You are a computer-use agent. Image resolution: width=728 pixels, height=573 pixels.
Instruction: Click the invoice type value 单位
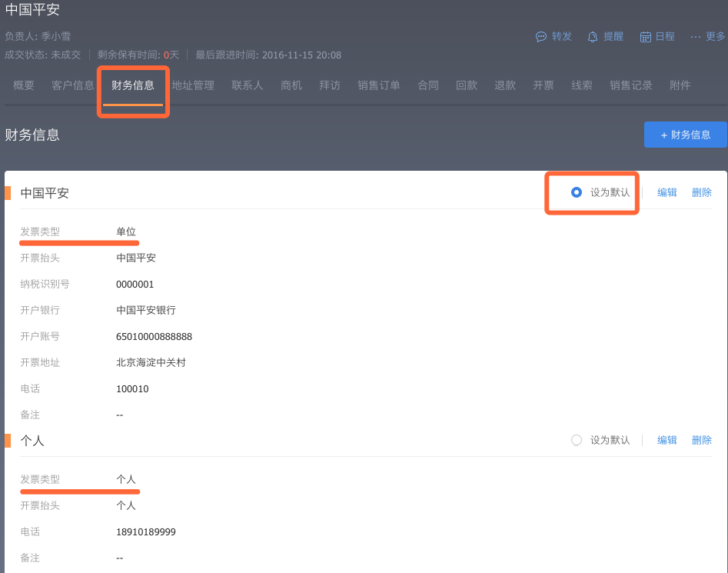tap(126, 232)
